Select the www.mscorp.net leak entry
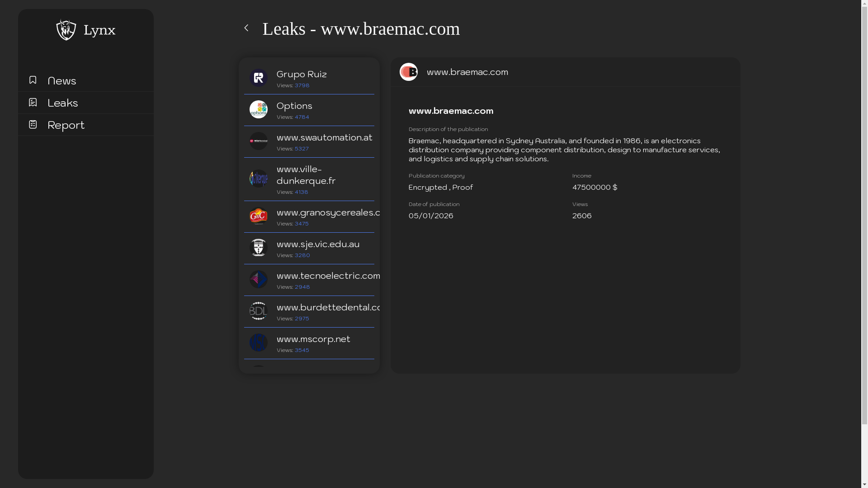The height and width of the screenshot is (488, 868). [313, 339]
